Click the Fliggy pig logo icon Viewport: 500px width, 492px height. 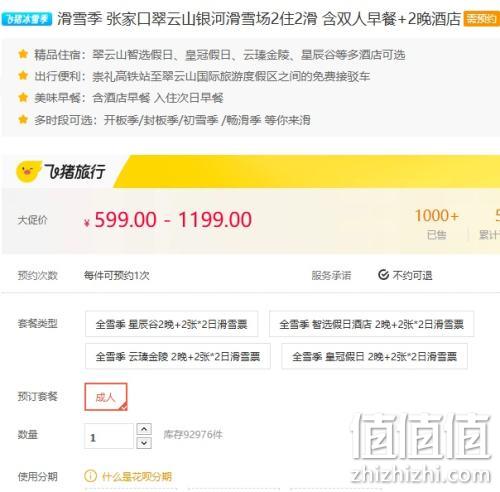coord(28,172)
